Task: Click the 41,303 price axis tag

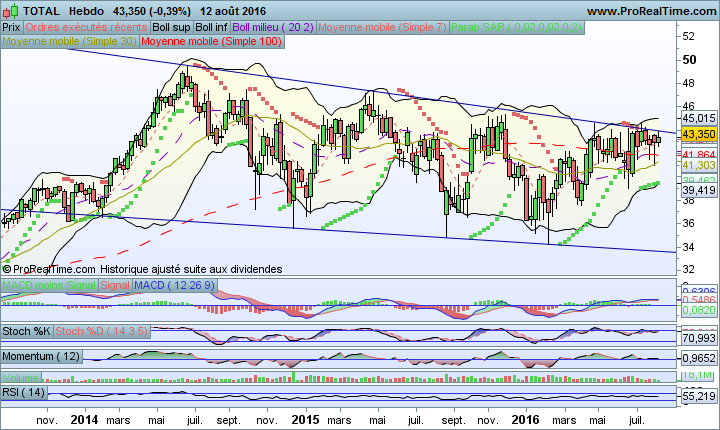Action: pyautogui.click(x=699, y=165)
